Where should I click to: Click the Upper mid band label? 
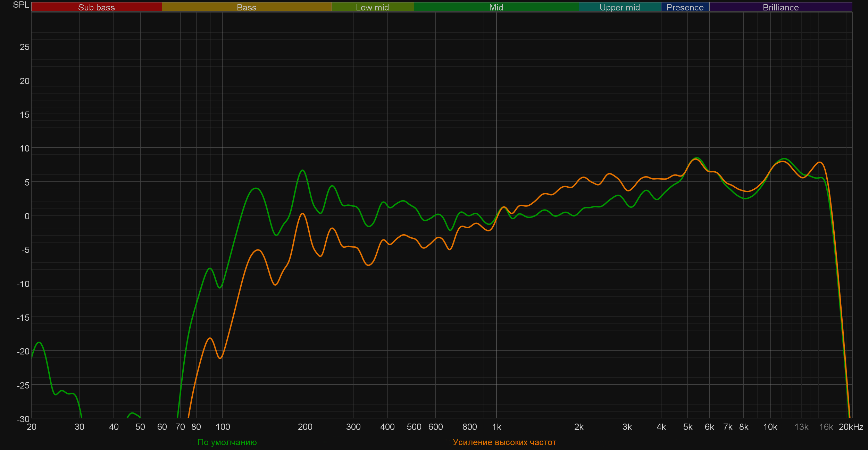[x=619, y=7]
